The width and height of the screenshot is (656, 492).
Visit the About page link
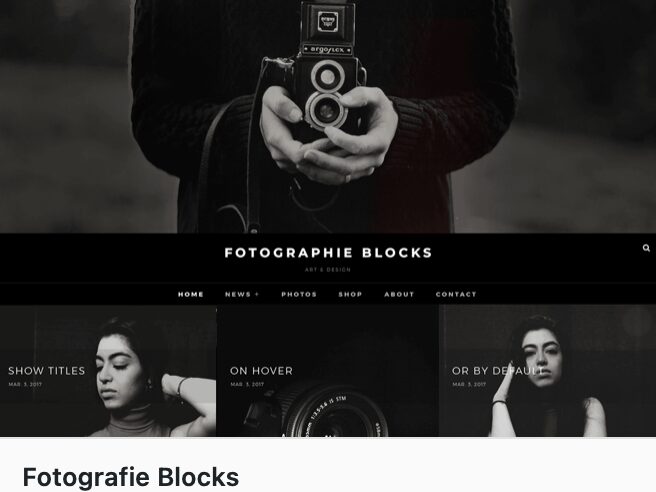pyautogui.click(x=399, y=294)
